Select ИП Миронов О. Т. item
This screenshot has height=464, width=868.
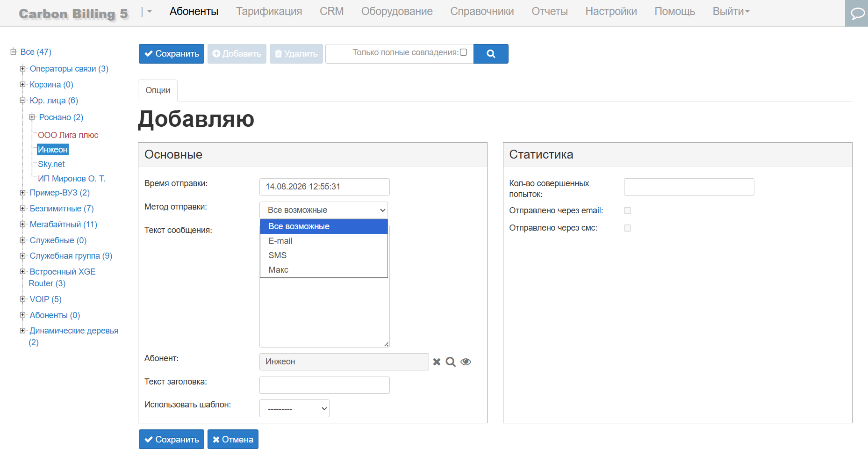[72, 179]
